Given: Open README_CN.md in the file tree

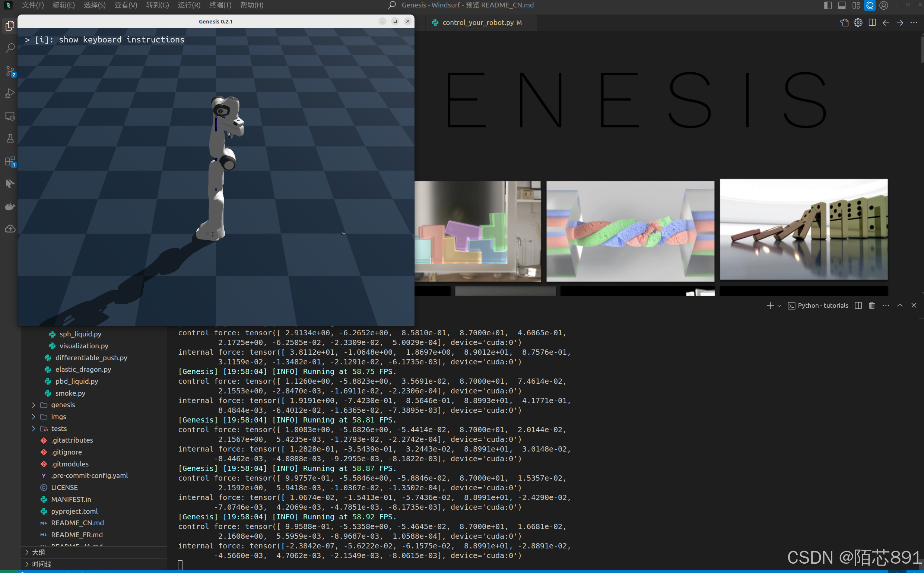Looking at the screenshot, I should pyautogui.click(x=77, y=523).
